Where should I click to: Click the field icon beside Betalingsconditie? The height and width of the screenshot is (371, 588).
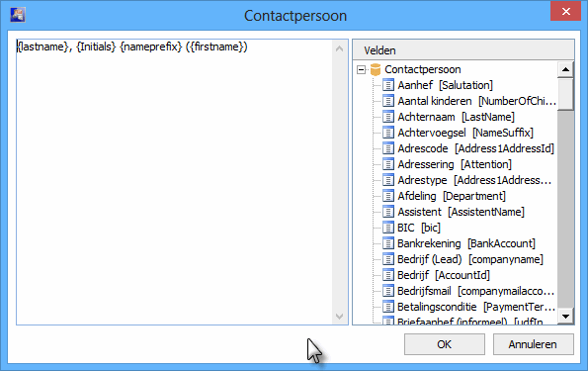[x=388, y=307]
